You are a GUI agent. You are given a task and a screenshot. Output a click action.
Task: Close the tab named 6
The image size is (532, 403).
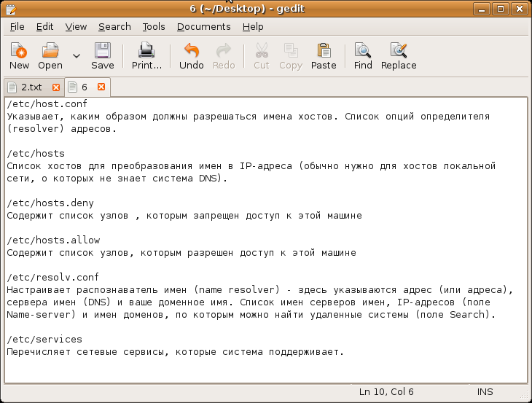[101, 87]
